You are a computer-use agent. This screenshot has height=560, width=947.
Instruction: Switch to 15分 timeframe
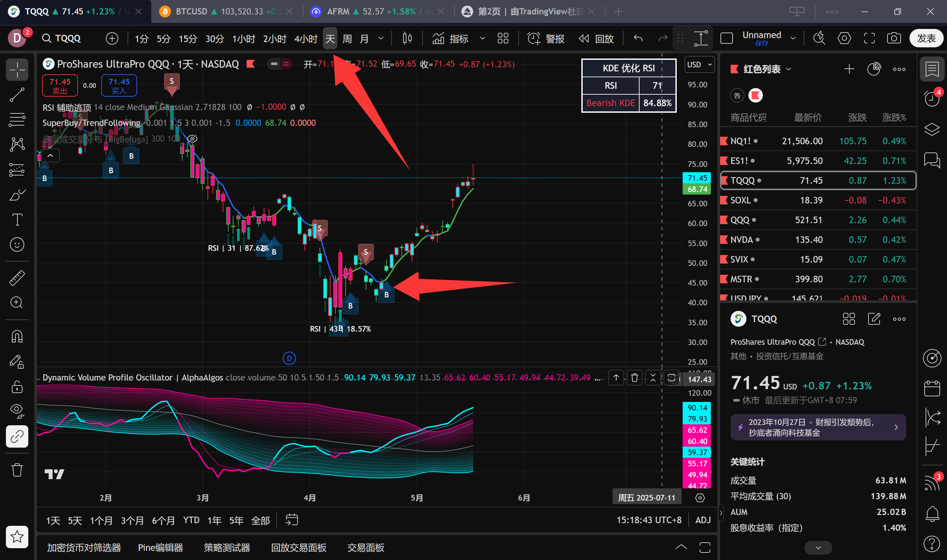tap(188, 38)
